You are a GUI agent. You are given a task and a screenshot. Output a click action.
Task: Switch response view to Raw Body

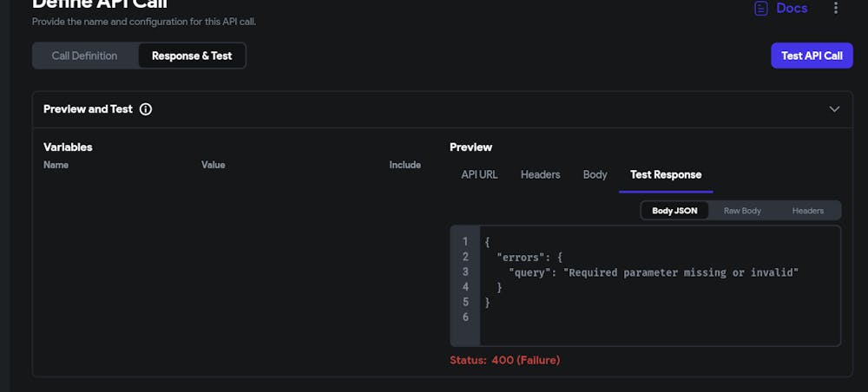point(742,211)
